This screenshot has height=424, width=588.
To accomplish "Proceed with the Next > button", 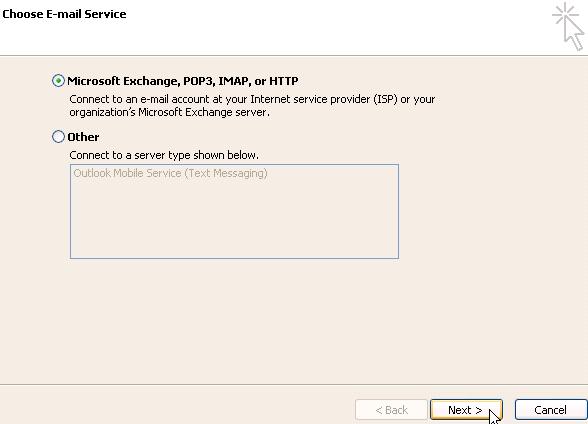I will click(466, 410).
